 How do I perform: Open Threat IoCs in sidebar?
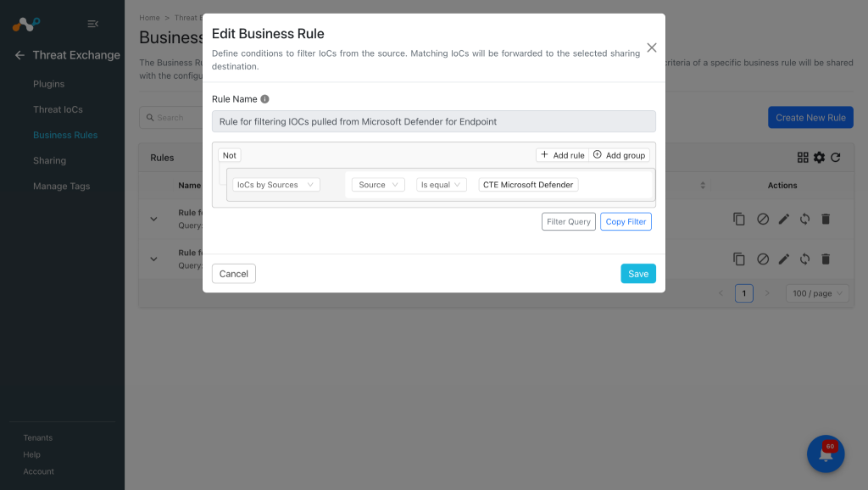(x=58, y=109)
